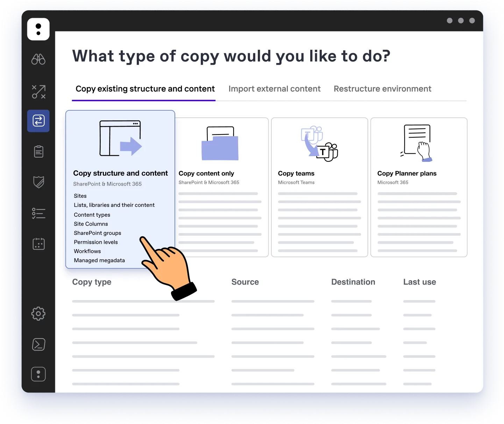The image size is (504, 424).
Task: Open the checklist Tasks icon in sidebar
Action: 38,213
